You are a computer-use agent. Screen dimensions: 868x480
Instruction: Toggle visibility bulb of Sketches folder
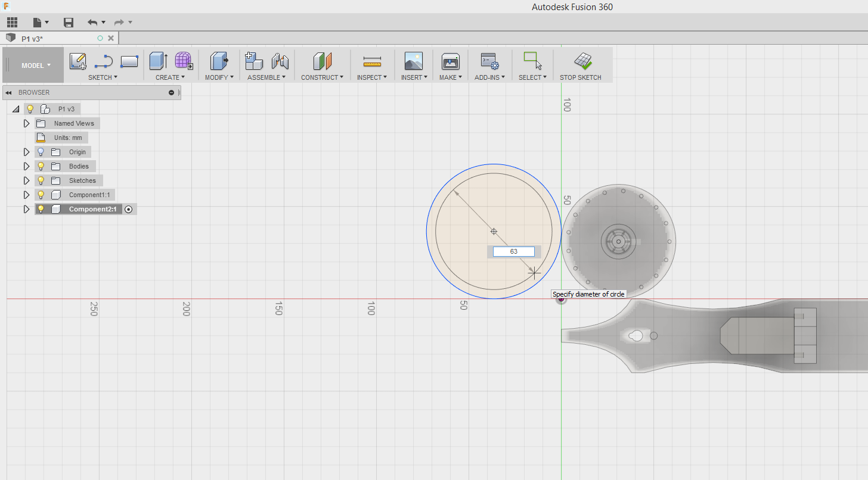click(x=41, y=180)
